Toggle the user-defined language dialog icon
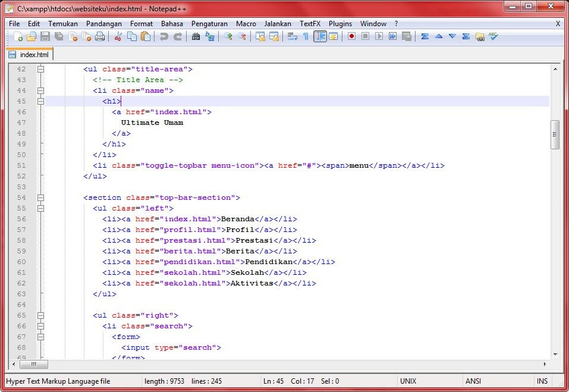 click(333, 36)
